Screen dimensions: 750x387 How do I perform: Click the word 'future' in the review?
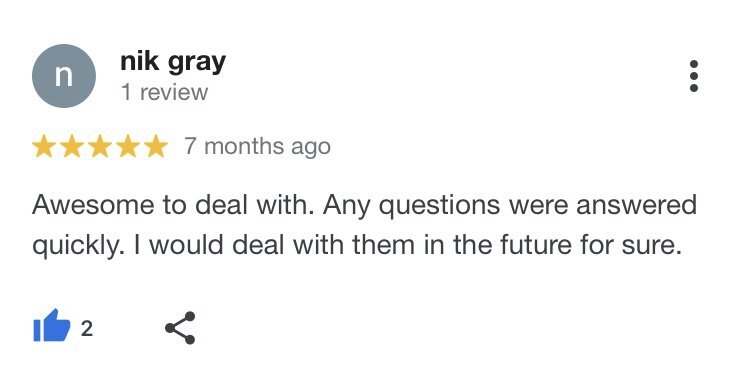[x=536, y=245]
